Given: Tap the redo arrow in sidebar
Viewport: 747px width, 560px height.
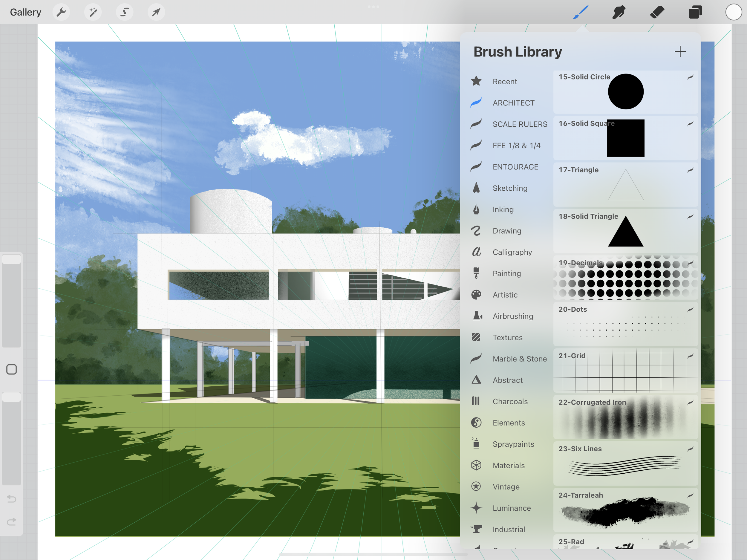Looking at the screenshot, I should coord(11,522).
